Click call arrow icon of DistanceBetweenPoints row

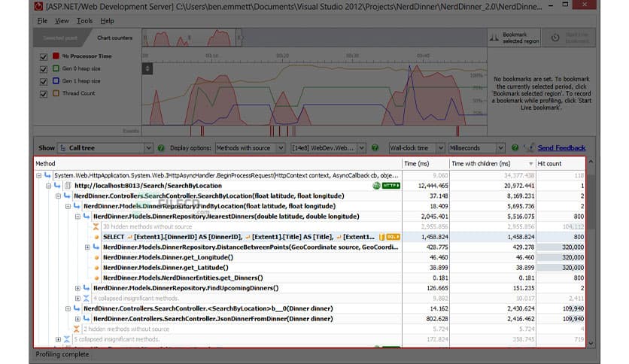click(96, 247)
